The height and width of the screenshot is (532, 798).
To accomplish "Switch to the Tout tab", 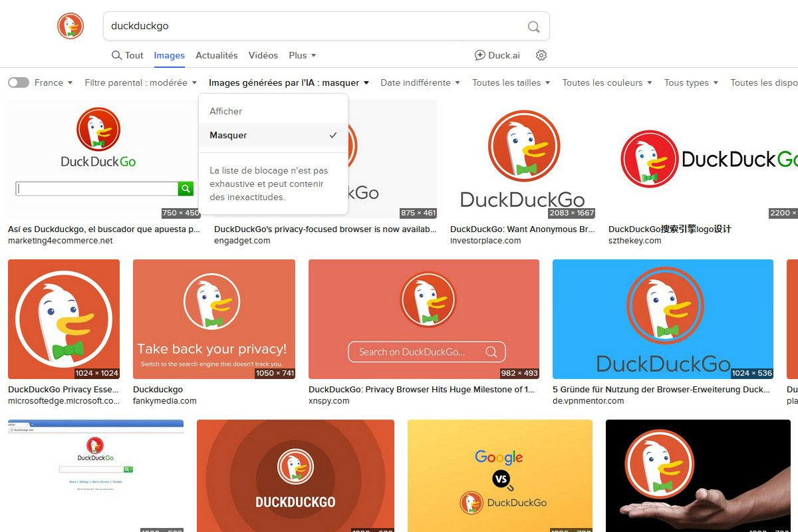I will click(127, 55).
